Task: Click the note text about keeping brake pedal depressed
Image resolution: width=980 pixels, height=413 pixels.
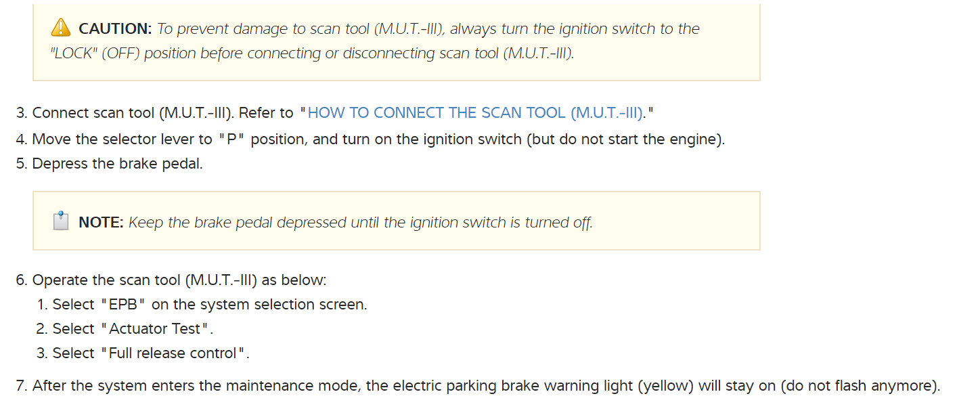Action: click(360, 222)
